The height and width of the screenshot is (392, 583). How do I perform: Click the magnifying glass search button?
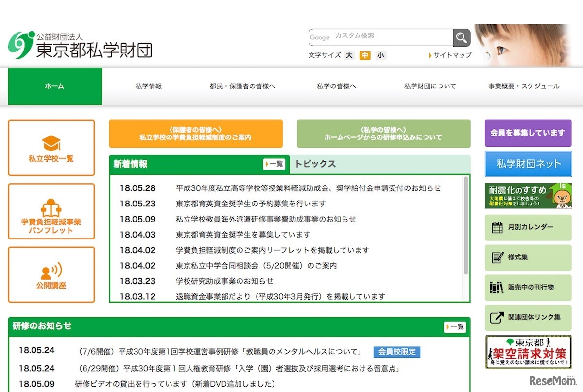(x=462, y=37)
